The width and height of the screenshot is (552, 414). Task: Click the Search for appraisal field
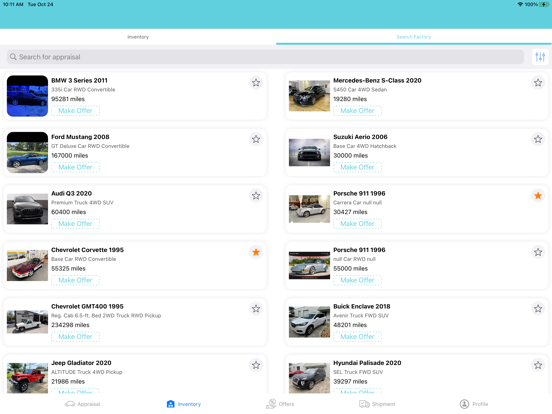(x=265, y=57)
